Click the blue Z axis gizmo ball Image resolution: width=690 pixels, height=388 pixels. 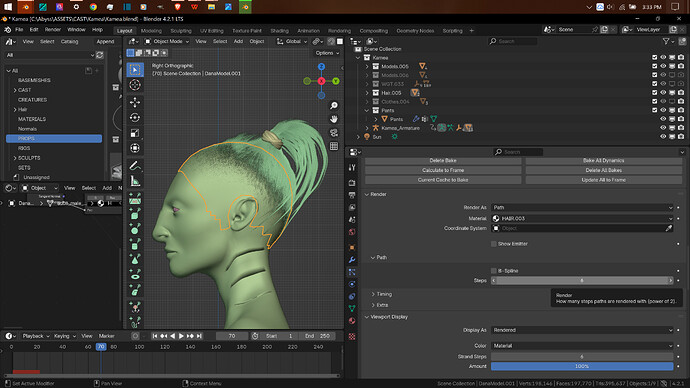click(x=321, y=66)
